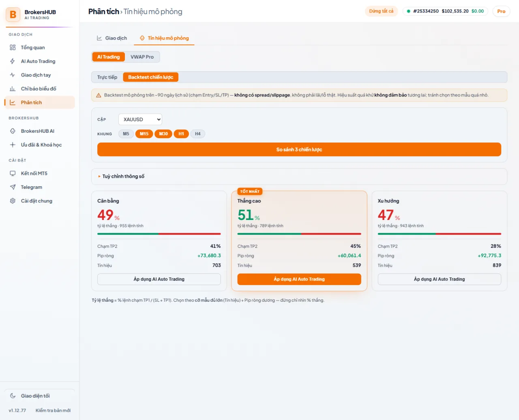519x420 pixels.
Task: Open Chỉ báo biểu đồ chart icon
Action: (x=13, y=89)
